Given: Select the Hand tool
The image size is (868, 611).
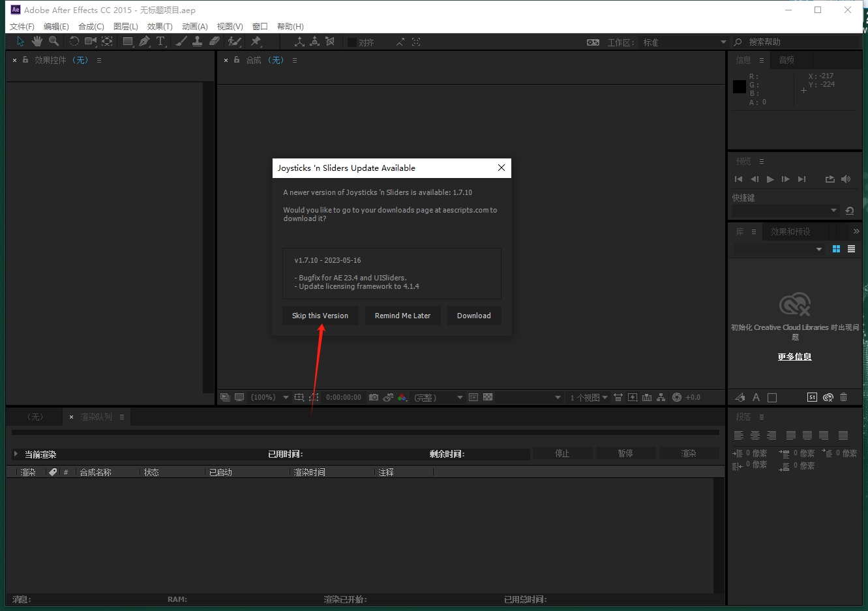Looking at the screenshot, I should tap(37, 41).
